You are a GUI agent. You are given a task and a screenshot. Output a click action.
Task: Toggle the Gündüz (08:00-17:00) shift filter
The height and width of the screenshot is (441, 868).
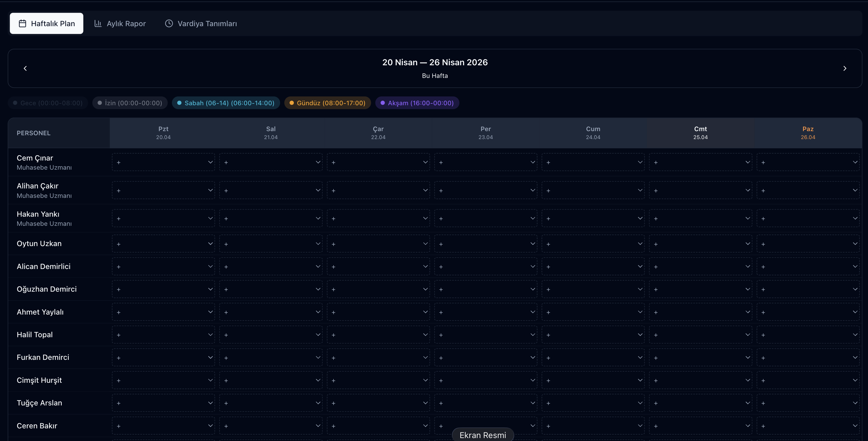click(328, 103)
